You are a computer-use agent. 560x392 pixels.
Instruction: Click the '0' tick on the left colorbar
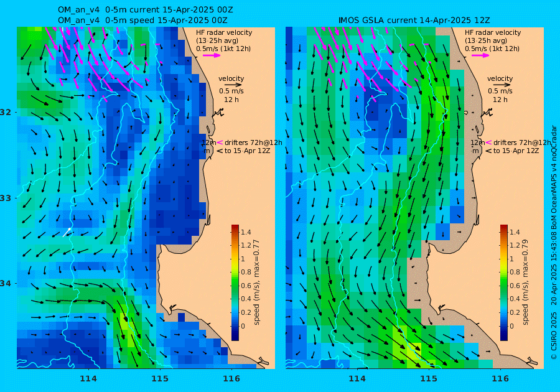coord(243,326)
